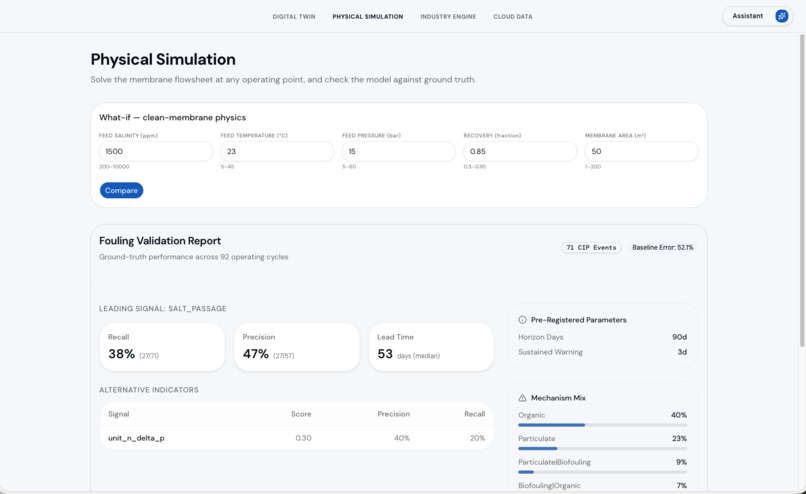Click the Membrane Area input field
The image size is (806, 494).
[x=641, y=151]
